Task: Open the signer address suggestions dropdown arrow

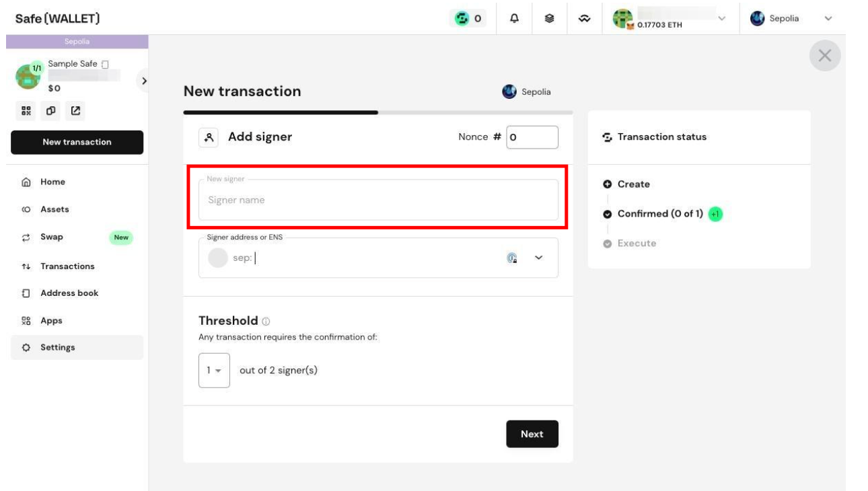Action: point(538,258)
